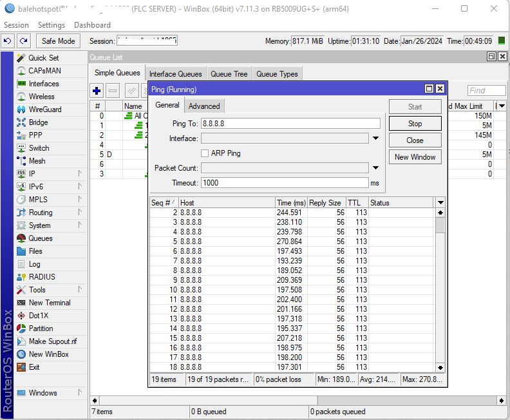Switch to Queue Types tab
This screenshot has height=420, width=510.
[277, 74]
